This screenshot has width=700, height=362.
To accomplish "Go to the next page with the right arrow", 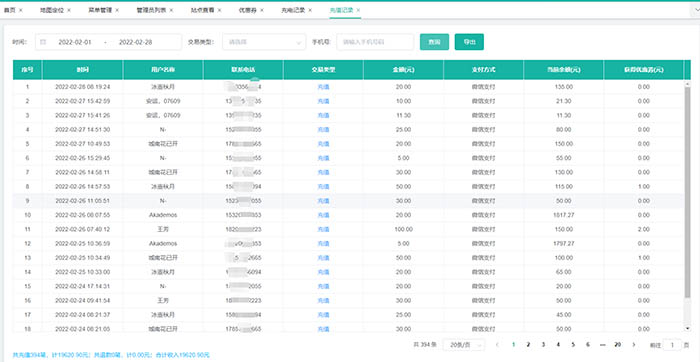I will (633, 345).
